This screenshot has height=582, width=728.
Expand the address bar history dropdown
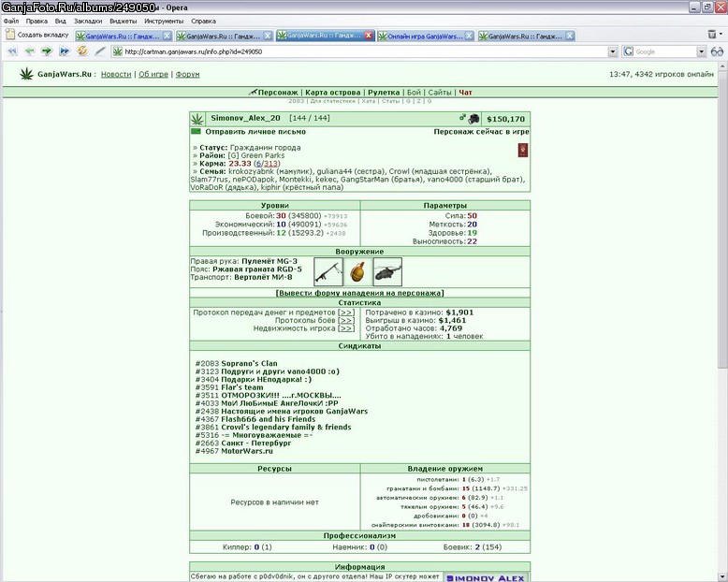pyautogui.click(x=613, y=51)
